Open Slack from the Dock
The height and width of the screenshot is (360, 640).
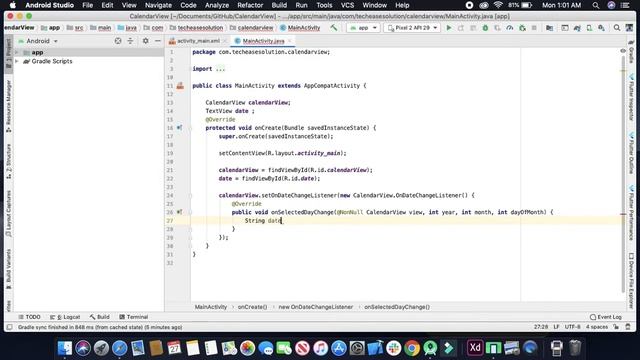(x=393, y=348)
